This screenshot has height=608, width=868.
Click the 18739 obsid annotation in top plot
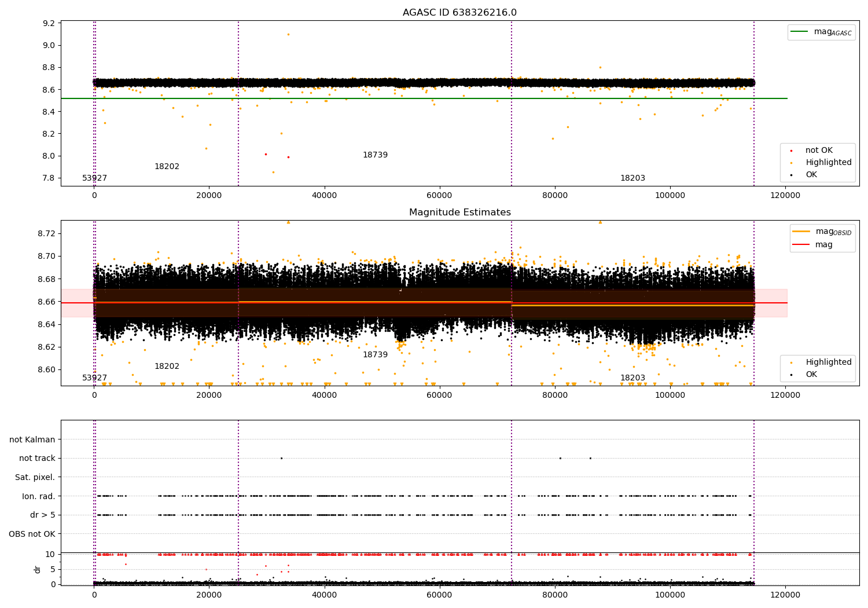click(375, 155)
